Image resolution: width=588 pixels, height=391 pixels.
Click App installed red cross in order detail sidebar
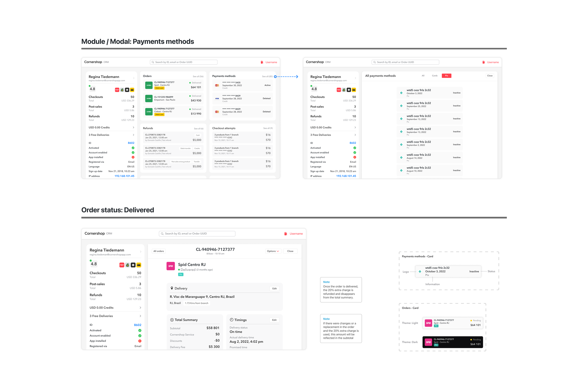click(x=140, y=341)
